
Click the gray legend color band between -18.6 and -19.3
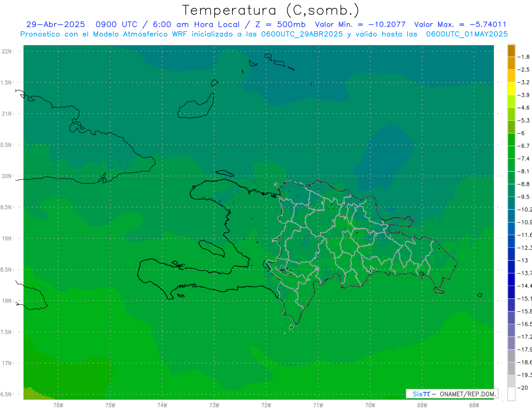pyautogui.click(x=511, y=368)
